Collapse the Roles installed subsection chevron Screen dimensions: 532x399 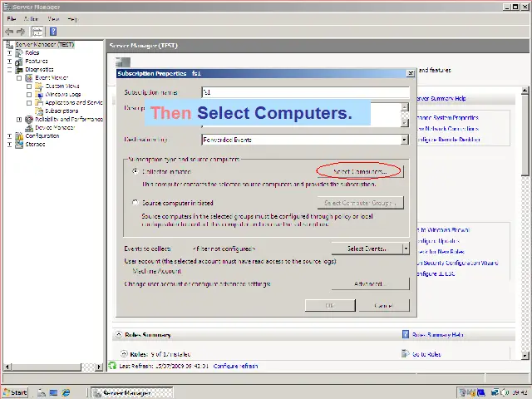point(124,353)
